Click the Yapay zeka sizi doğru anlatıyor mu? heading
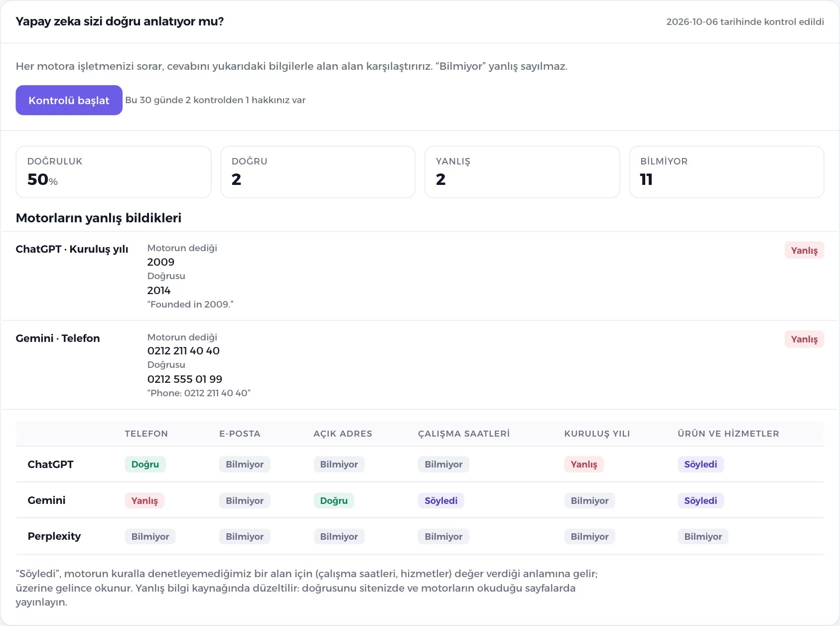The width and height of the screenshot is (840, 626). pyautogui.click(x=120, y=21)
